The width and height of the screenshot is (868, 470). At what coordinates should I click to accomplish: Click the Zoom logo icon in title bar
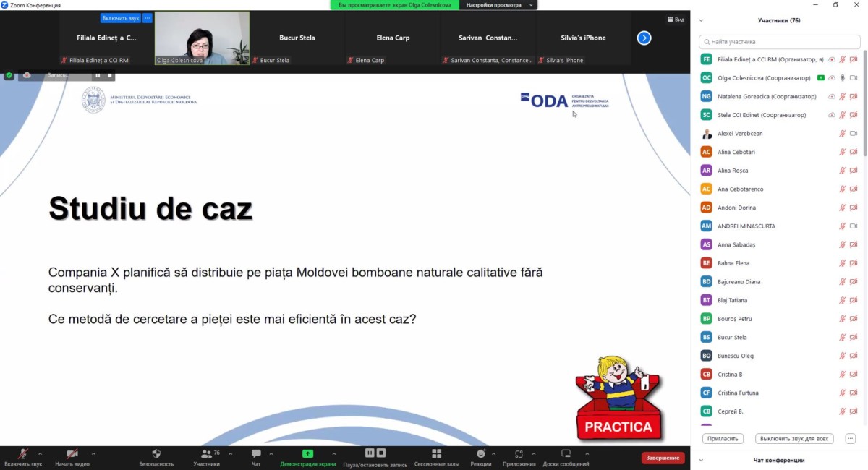point(5,5)
